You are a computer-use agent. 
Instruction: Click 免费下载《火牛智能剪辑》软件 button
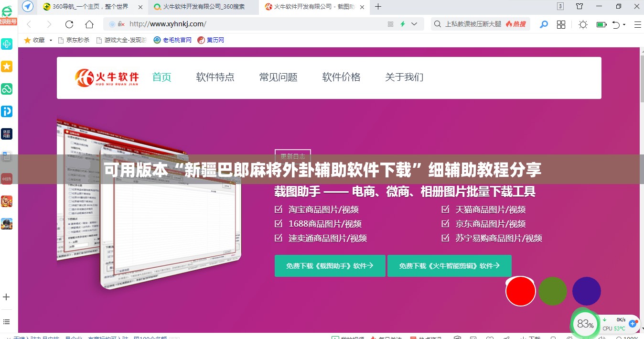click(x=450, y=266)
